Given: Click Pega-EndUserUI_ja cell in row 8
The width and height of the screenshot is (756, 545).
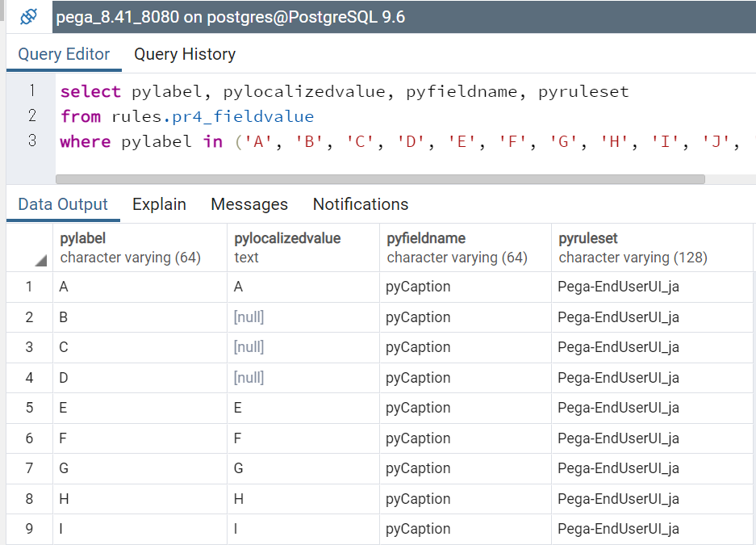Looking at the screenshot, I should (x=652, y=499).
